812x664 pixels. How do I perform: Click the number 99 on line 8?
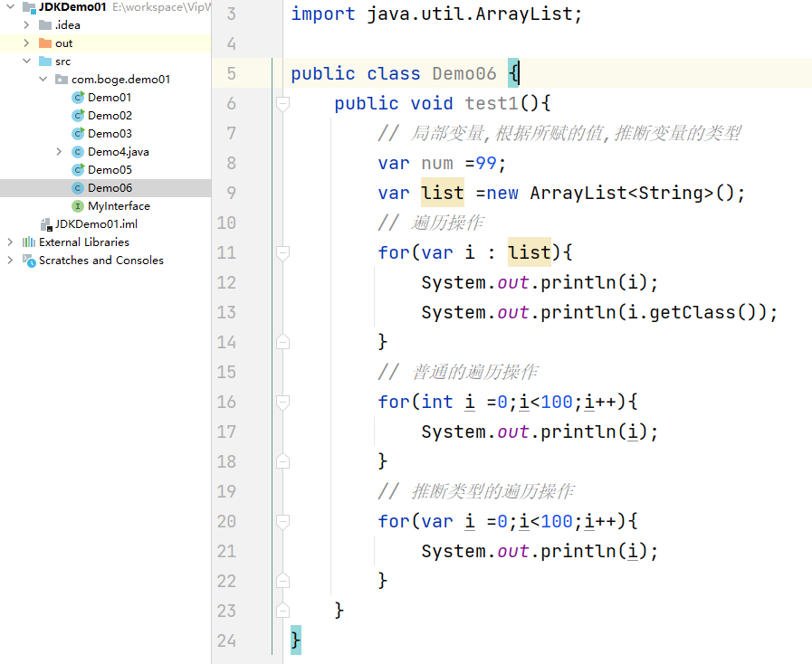click(x=486, y=163)
